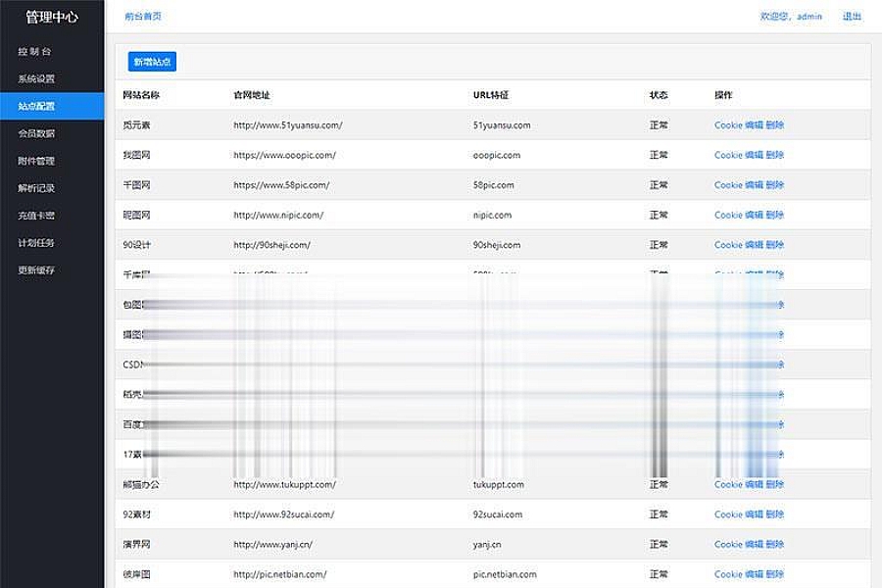882x588 pixels.
Task: Click the pic.netbian.com URL feature cell
Action: point(505,574)
